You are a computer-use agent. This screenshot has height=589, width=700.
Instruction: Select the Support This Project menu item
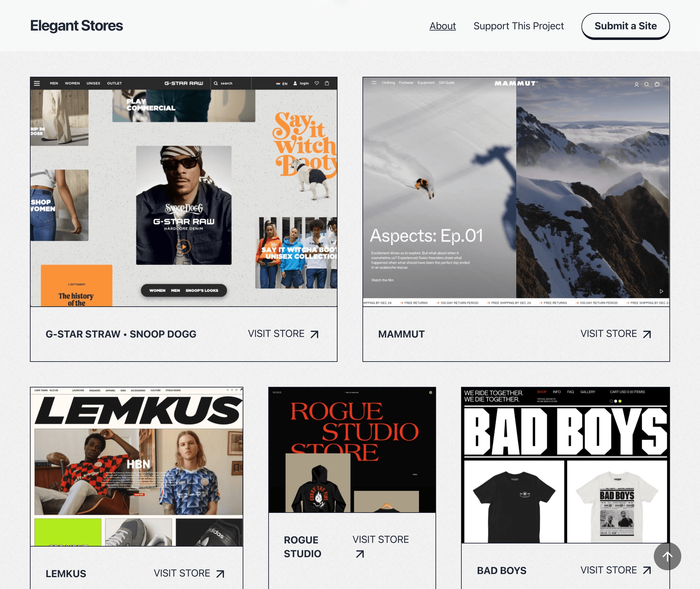pos(519,26)
